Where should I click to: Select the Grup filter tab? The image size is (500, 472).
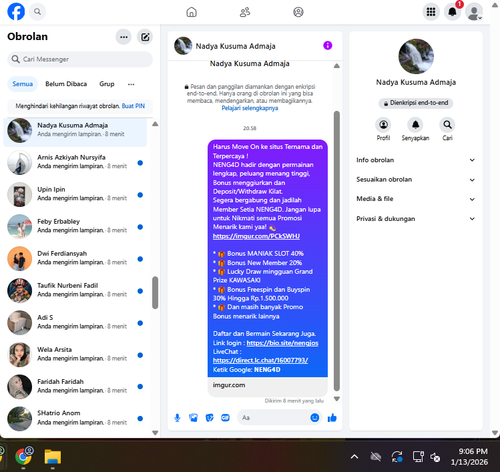[107, 84]
